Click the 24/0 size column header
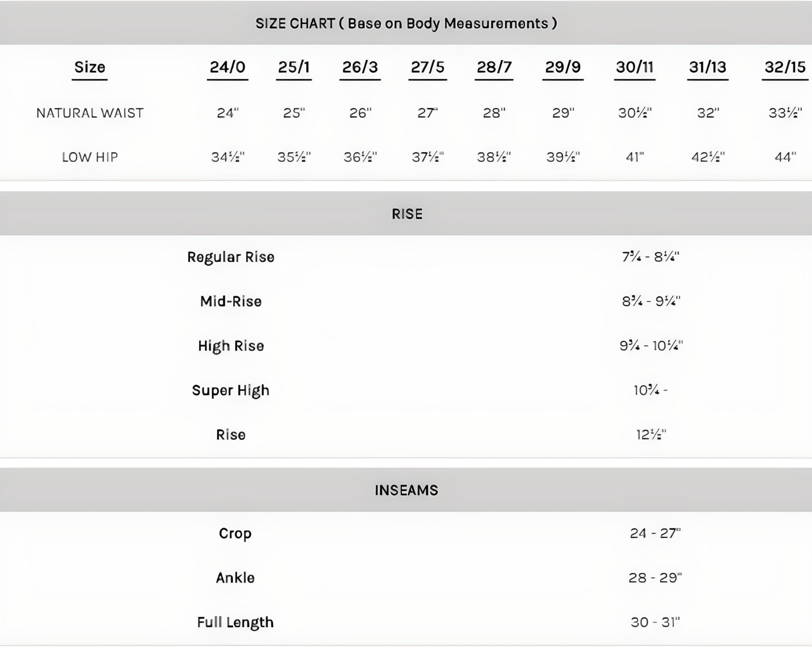 (227, 67)
